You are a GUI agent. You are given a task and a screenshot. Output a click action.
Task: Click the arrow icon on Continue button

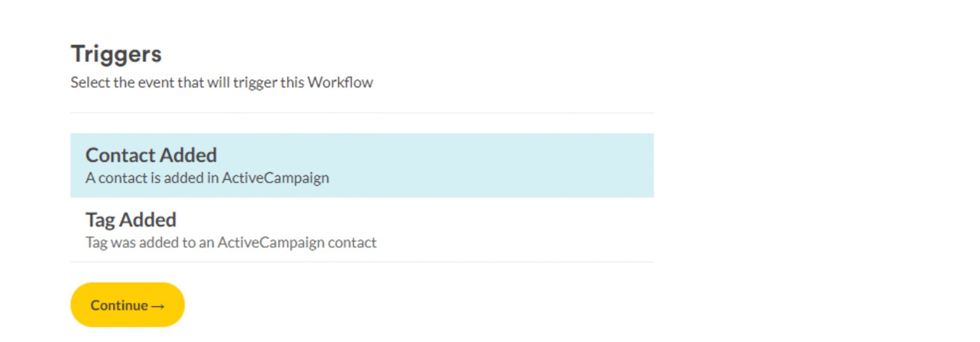(x=158, y=306)
